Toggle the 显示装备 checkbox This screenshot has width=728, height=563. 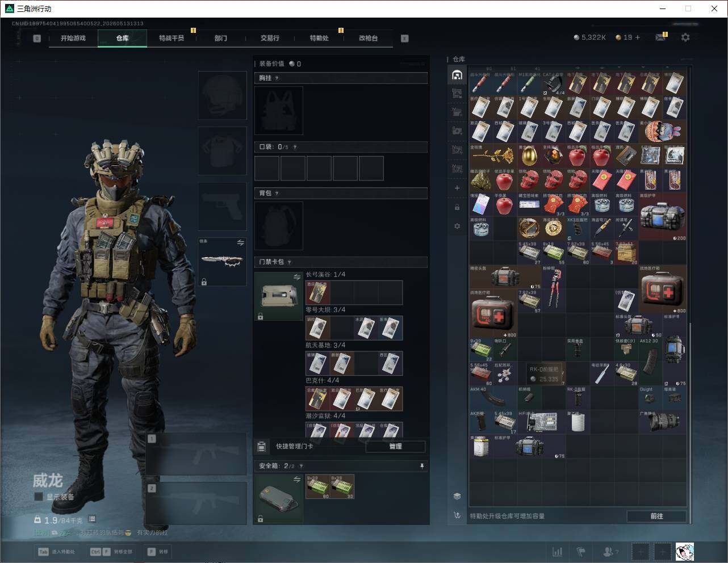[39, 497]
